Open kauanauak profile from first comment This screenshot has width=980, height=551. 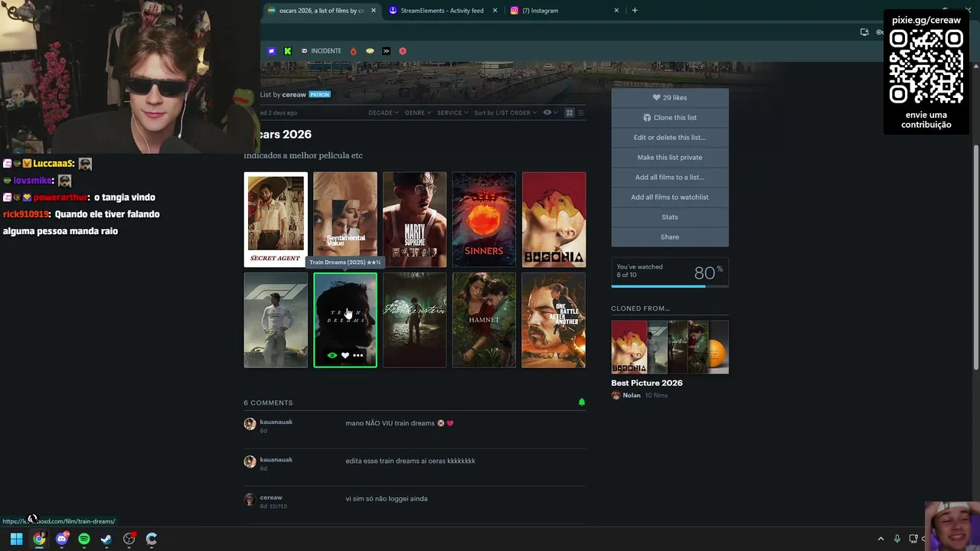pyautogui.click(x=276, y=422)
